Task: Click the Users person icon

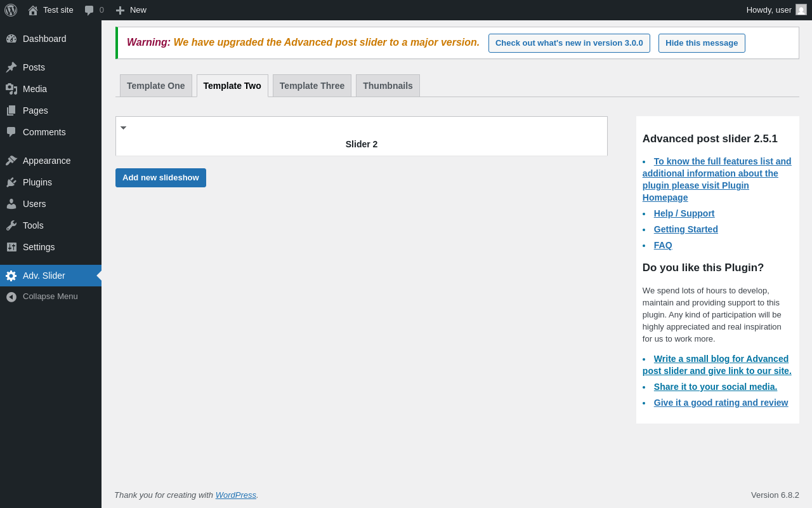Action: [11, 204]
